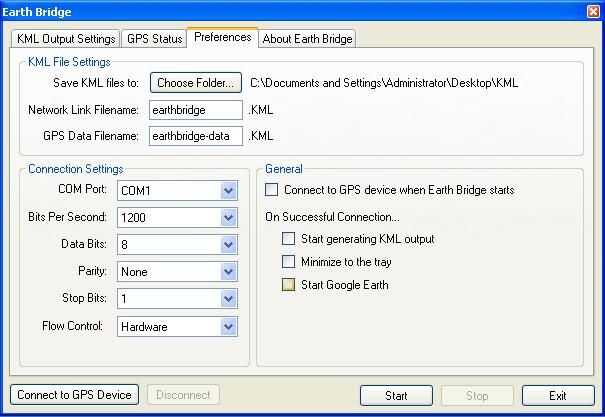The height and width of the screenshot is (417, 605).
Task: Click the Start button
Action: coord(396,395)
